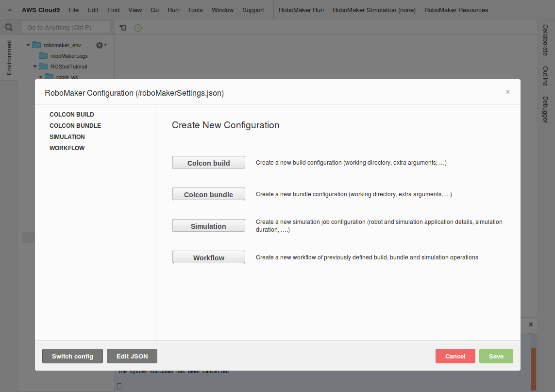Open the Outline side panel tab
555x392 pixels.
[545, 76]
